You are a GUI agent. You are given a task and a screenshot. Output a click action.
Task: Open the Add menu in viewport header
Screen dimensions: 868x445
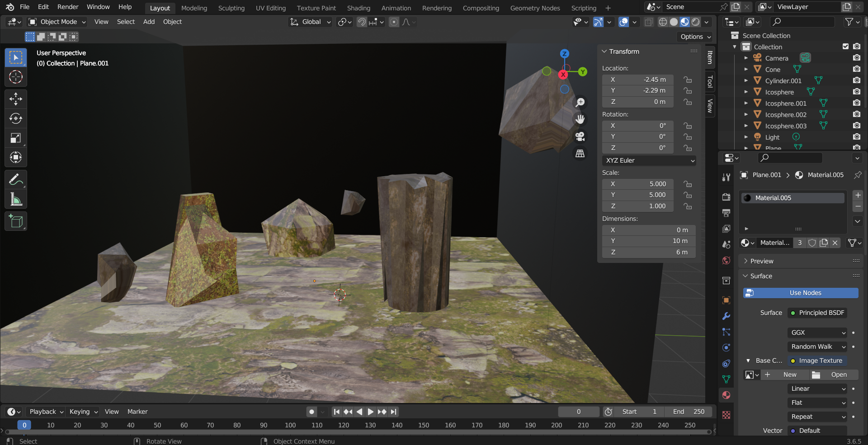click(x=149, y=22)
